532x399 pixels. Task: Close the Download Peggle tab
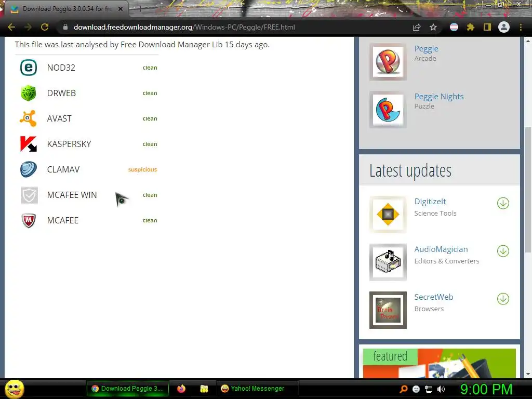(x=121, y=9)
